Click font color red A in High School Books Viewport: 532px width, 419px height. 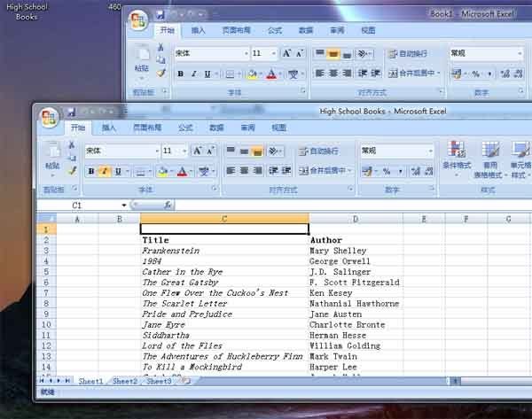pos(182,172)
